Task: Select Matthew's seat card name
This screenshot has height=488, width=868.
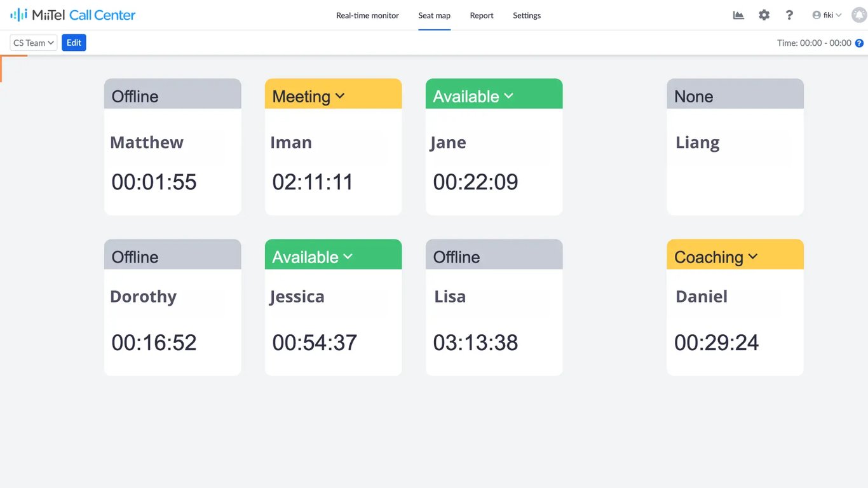Action: coord(147,142)
